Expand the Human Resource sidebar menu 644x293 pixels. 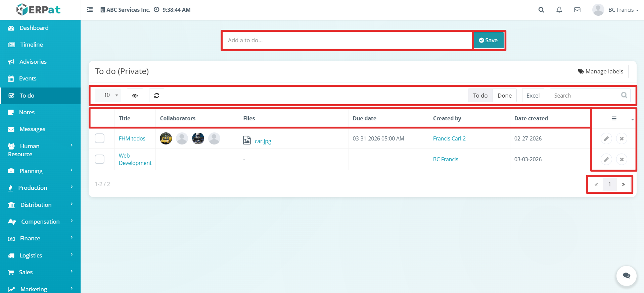point(40,150)
